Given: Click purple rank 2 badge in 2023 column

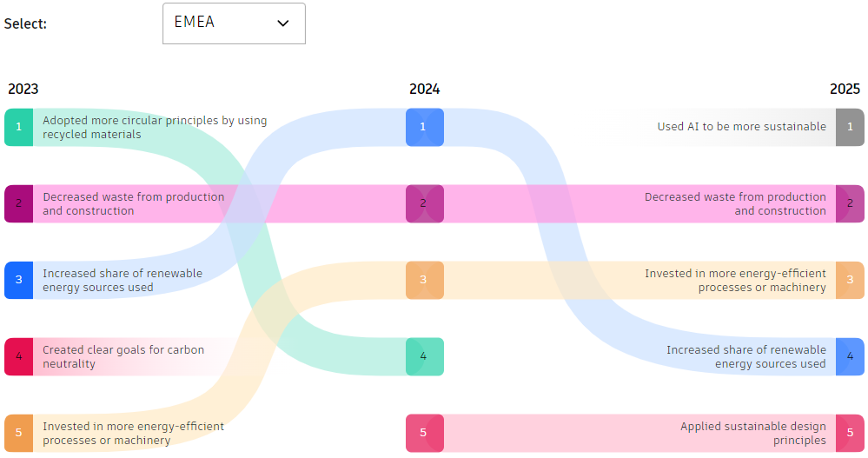Looking at the screenshot, I should 18,203.
